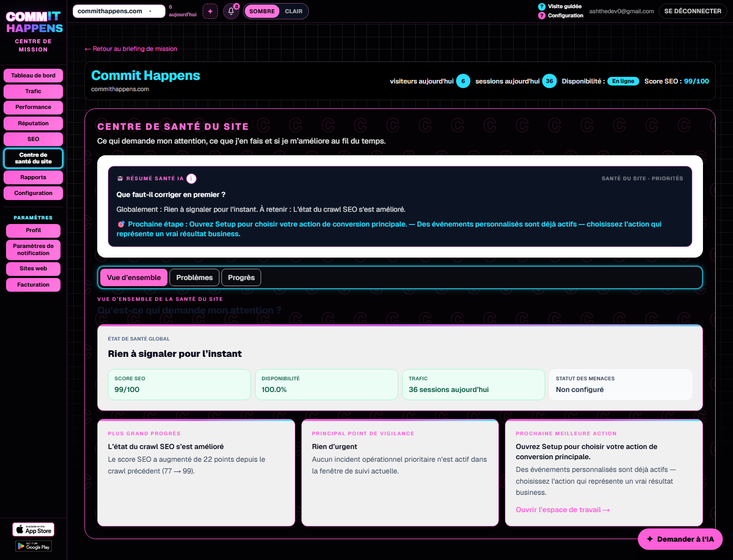
Task: Open the SEO sidebar item
Action: (x=33, y=139)
